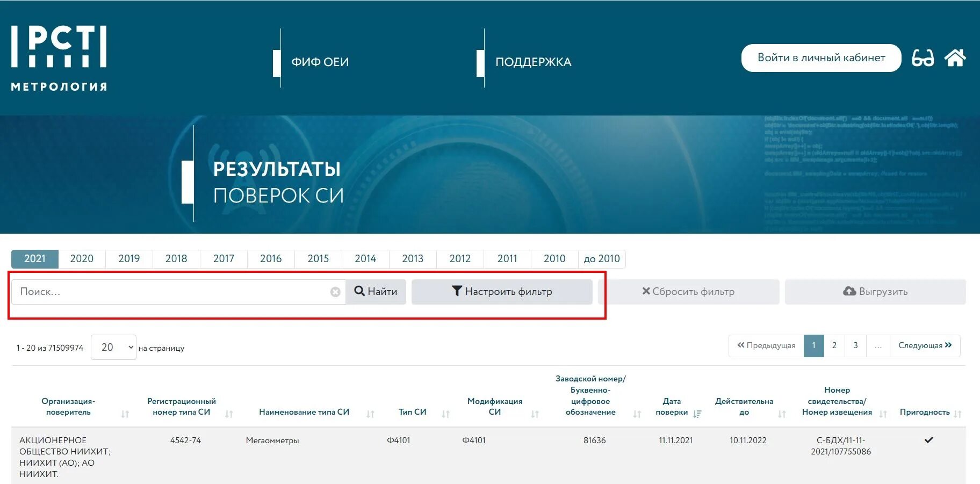Go to home via house icon
Image resolution: width=980 pixels, height=484 pixels.
[955, 57]
